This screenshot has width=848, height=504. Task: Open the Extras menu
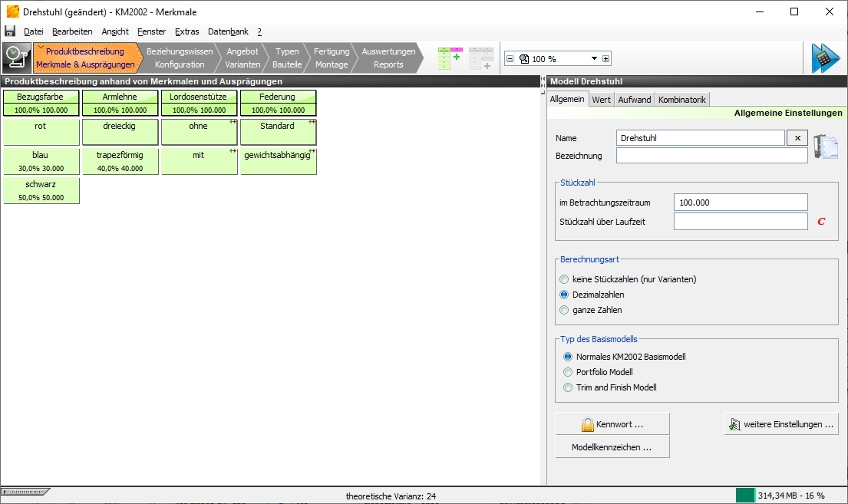click(187, 31)
